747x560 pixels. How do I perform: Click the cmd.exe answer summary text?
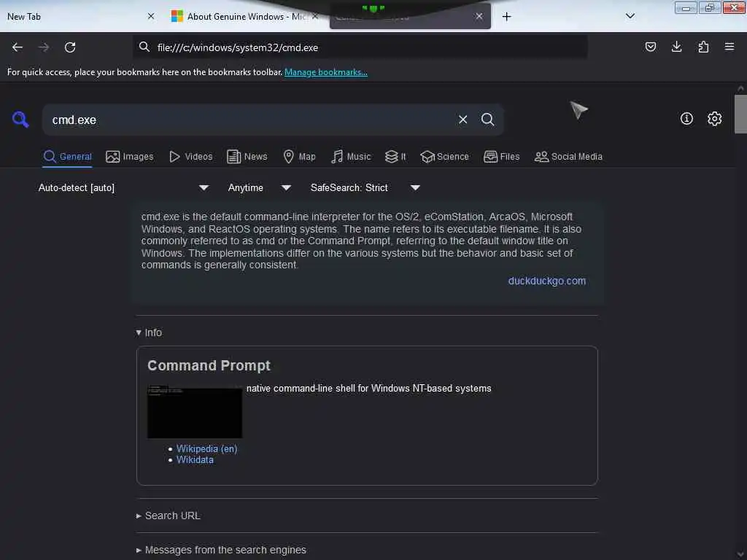point(361,241)
